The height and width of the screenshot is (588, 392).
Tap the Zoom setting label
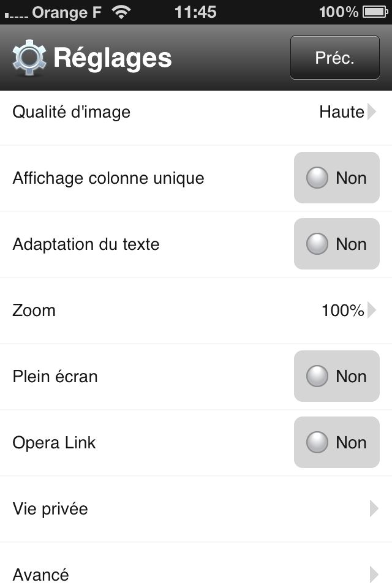pyautogui.click(x=34, y=311)
